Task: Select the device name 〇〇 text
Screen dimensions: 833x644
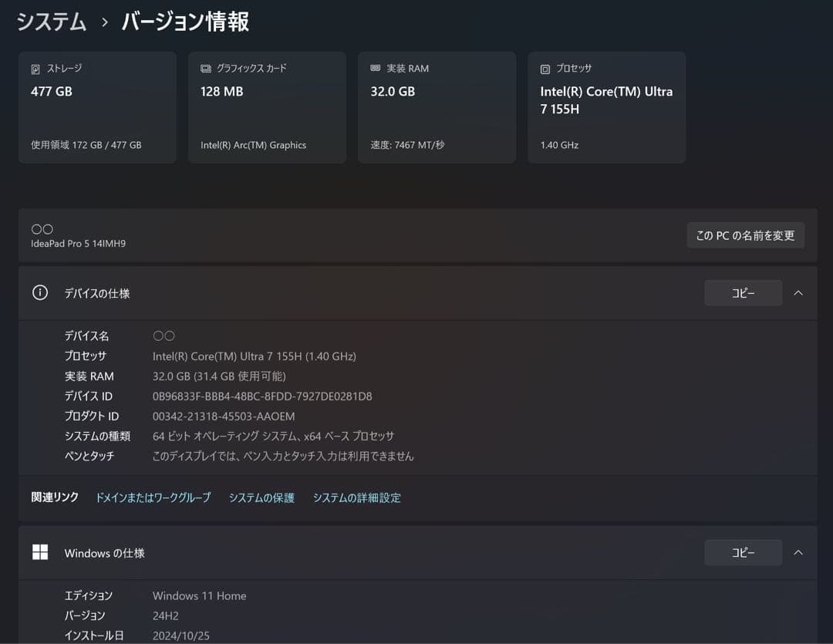Action: click(x=163, y=335)
